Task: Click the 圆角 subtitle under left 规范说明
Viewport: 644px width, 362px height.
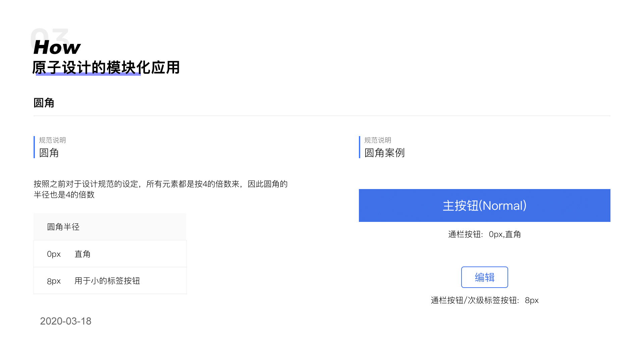Action: point(49,153)
